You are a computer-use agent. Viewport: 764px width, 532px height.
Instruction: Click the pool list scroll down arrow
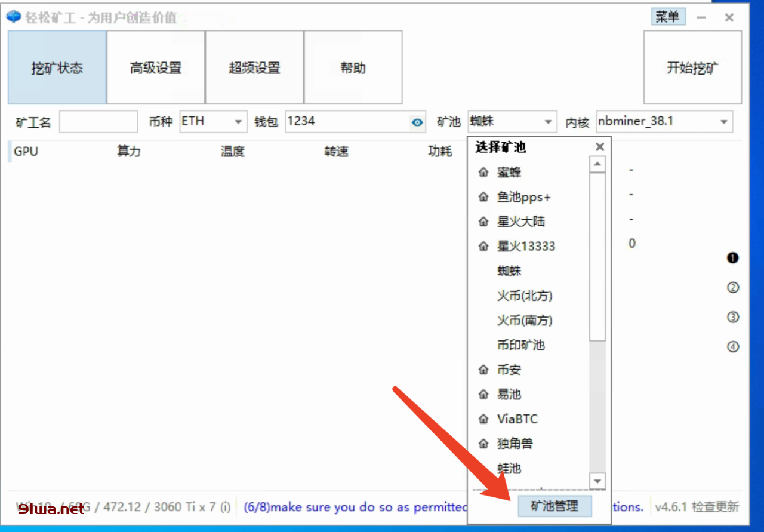click(597, 480)
